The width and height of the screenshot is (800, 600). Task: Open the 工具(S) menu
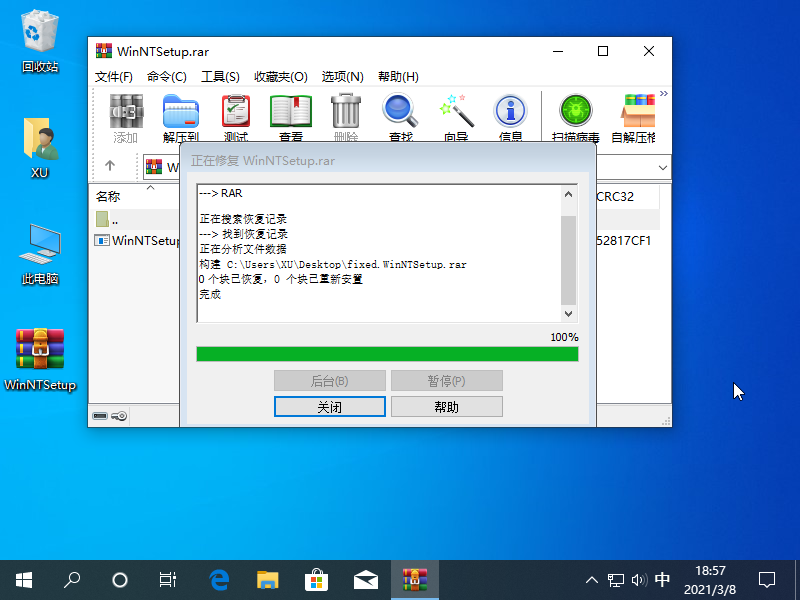[220, 77]
